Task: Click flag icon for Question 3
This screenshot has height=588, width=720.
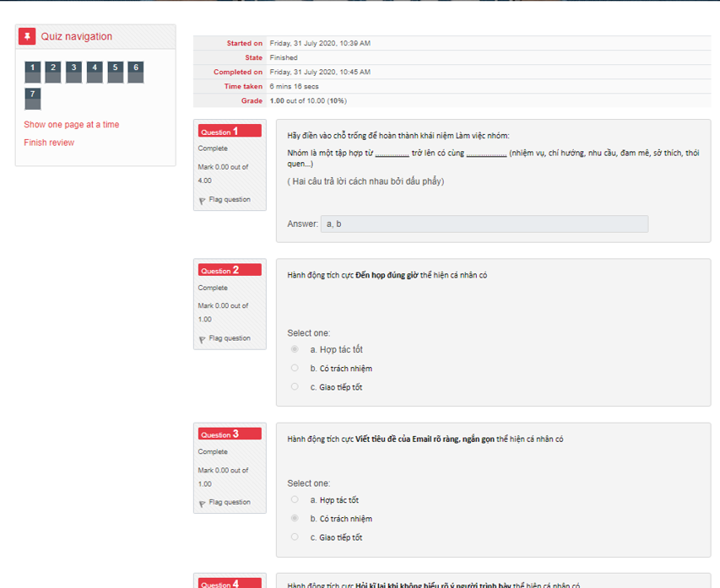Action: pos(203,503)
